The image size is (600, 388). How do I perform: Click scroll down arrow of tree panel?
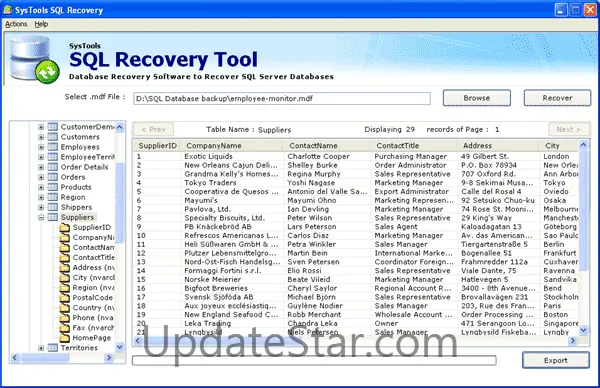(x=120, y=347)
